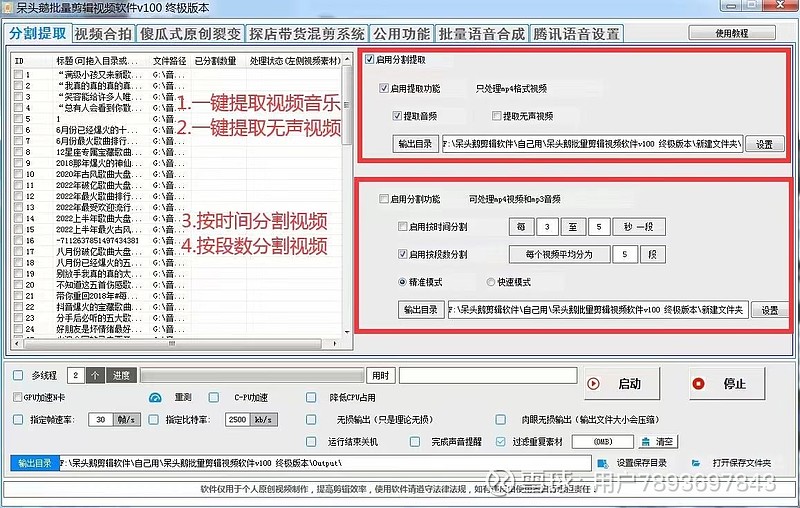
Task: Click 输出目录 button in extraction section
Action: point(415,144)
